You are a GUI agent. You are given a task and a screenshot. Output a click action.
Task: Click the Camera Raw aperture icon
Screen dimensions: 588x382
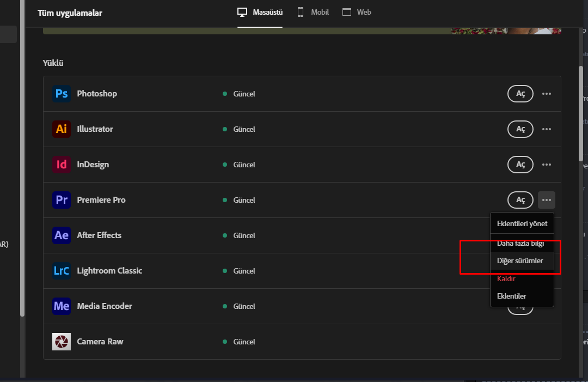(x=62, y=342)
